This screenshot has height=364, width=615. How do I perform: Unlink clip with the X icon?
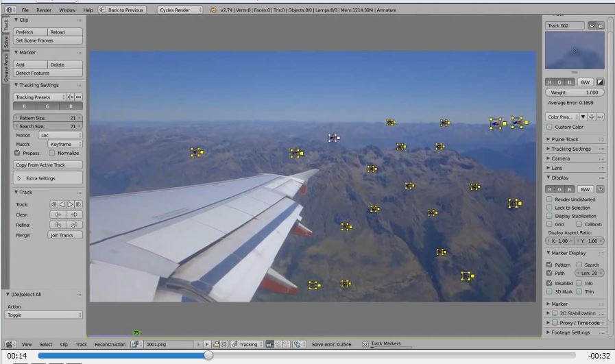pos(224,344)
